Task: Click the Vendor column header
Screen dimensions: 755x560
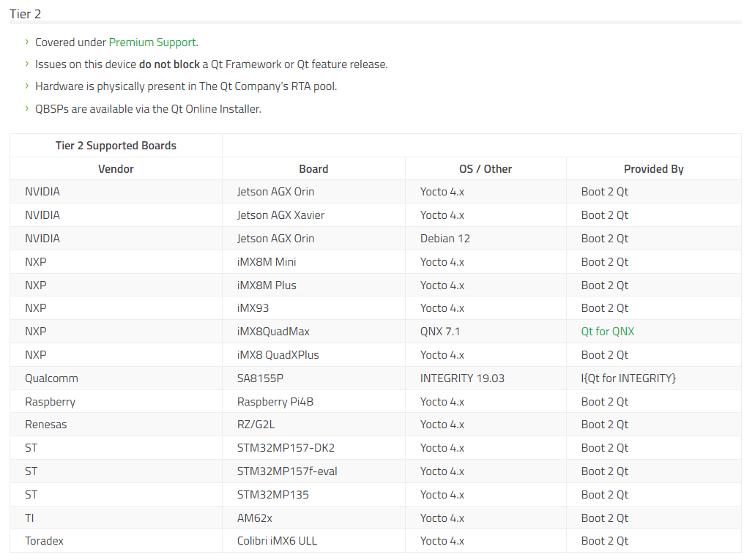Action: [x=116, y=169]
